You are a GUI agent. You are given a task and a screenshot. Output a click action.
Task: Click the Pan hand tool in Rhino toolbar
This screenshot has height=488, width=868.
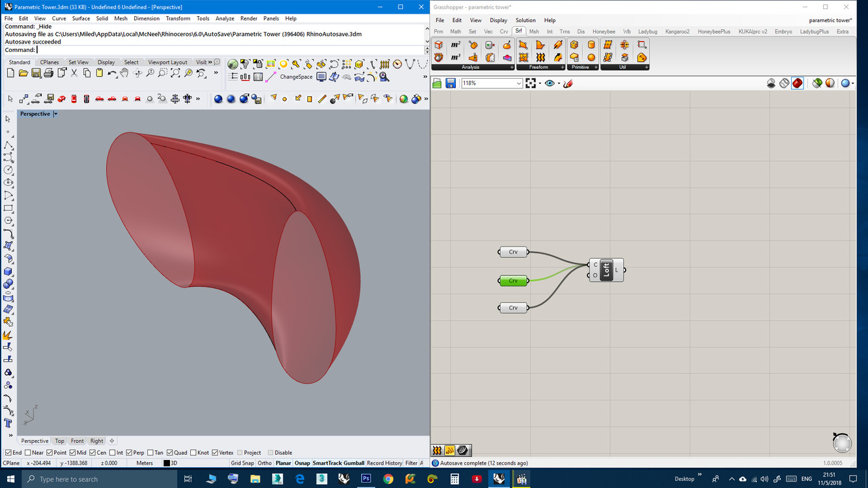click(124, 74)
